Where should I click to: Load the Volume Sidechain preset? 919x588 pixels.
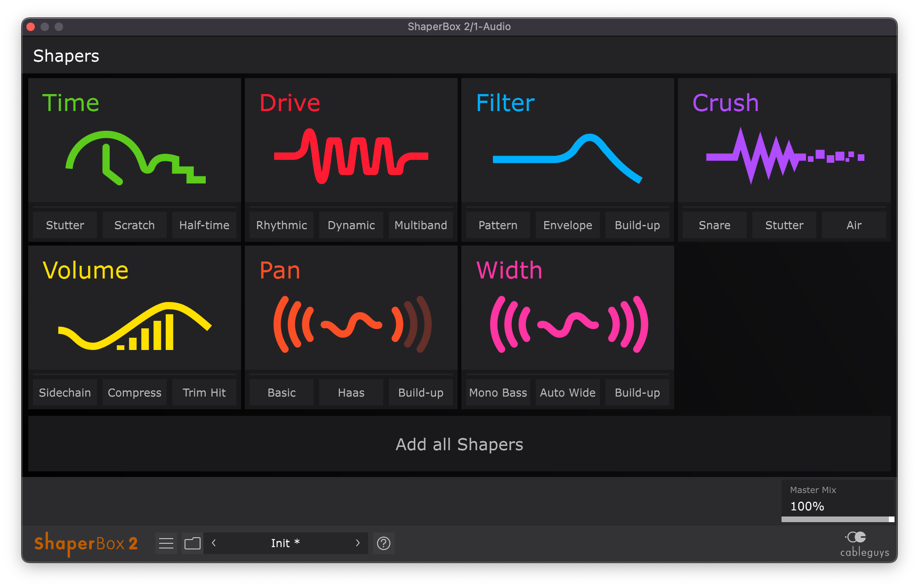coord(65,392)
